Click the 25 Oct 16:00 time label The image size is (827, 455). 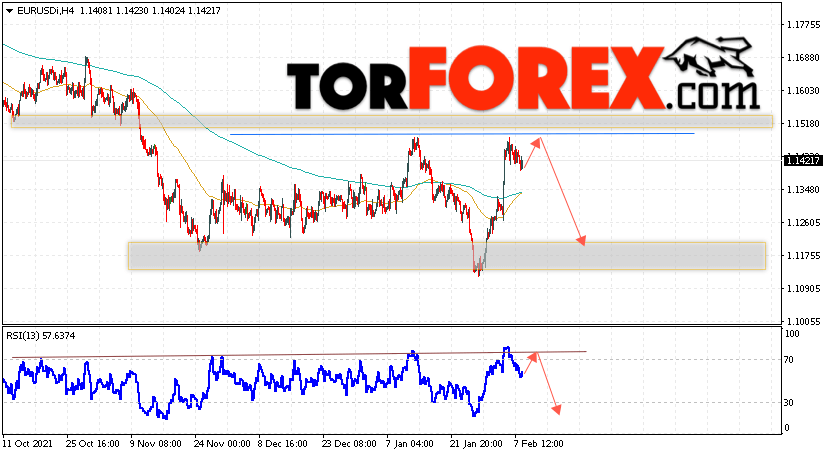coord(92,443)
